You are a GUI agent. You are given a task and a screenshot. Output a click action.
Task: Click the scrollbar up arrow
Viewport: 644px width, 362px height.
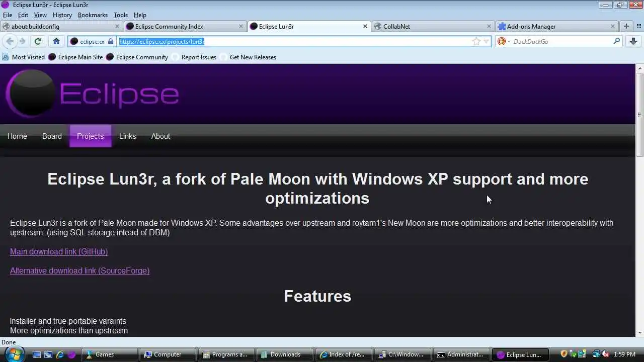pyautogui.click(x=640, y=68)
